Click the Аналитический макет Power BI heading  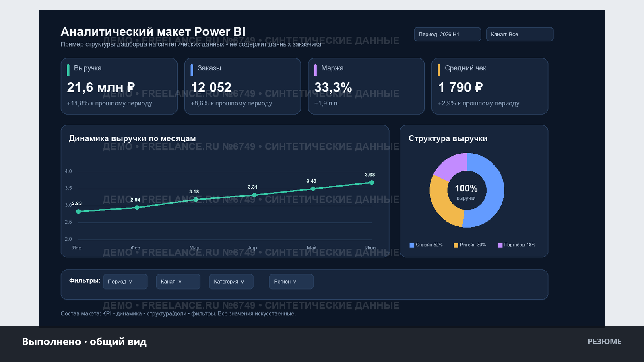pyautogui.click(x=153, y=31)
